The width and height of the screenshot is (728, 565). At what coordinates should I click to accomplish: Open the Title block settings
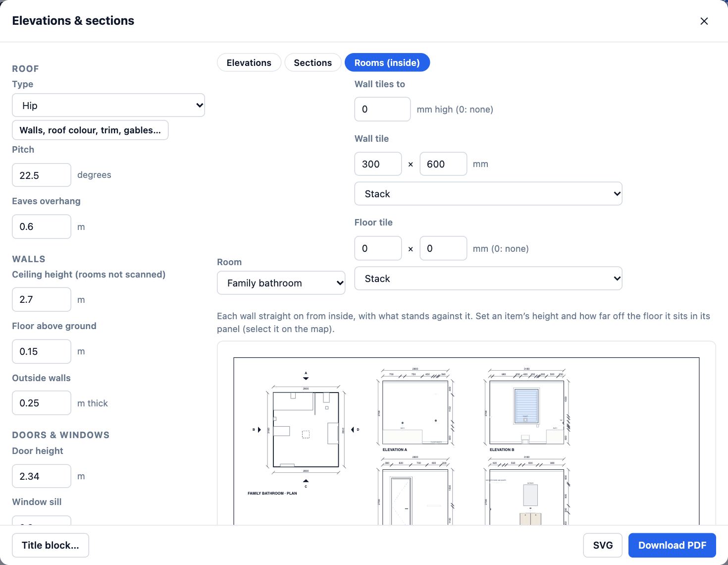pyautogui.click(x=51, y=545)
